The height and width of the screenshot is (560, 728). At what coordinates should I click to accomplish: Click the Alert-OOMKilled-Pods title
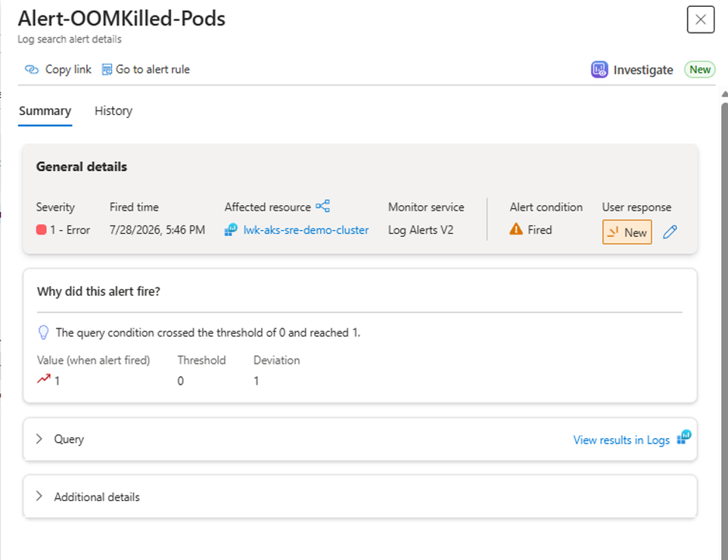[x=122, y=19]
